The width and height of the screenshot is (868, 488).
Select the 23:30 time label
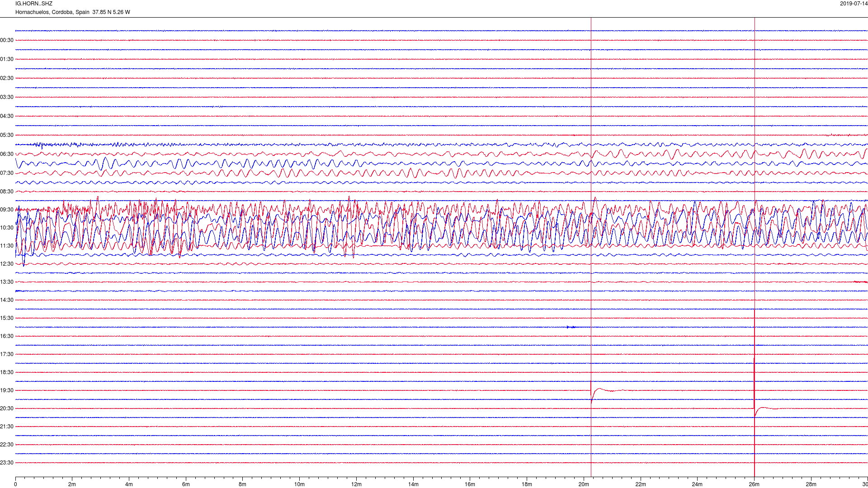(7, 463)
